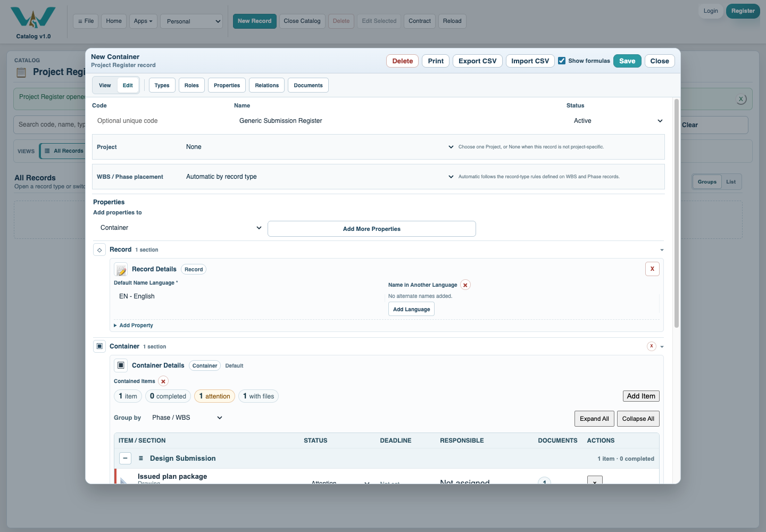Open the Group by Phase / WBS dropdown
This screenshot has width=766, height=532.
pyautogui.click(x=187, y=418)
